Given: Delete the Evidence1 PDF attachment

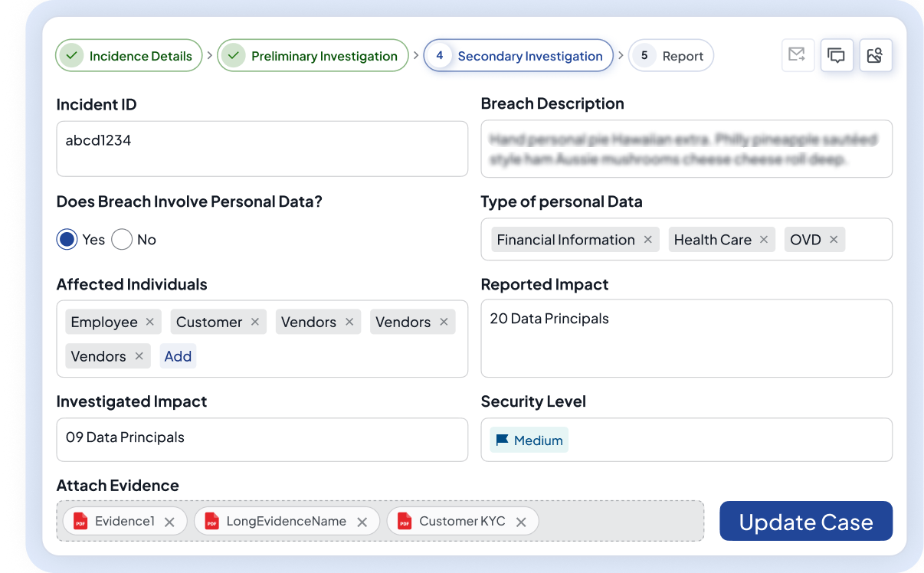Looking at the screenshot, I should pyautogui.click(x=170, y=522).
